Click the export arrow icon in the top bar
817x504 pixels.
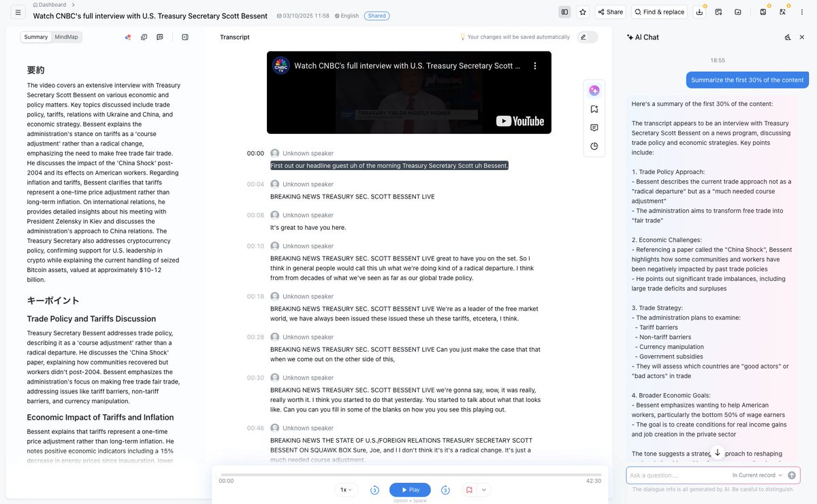718,12
